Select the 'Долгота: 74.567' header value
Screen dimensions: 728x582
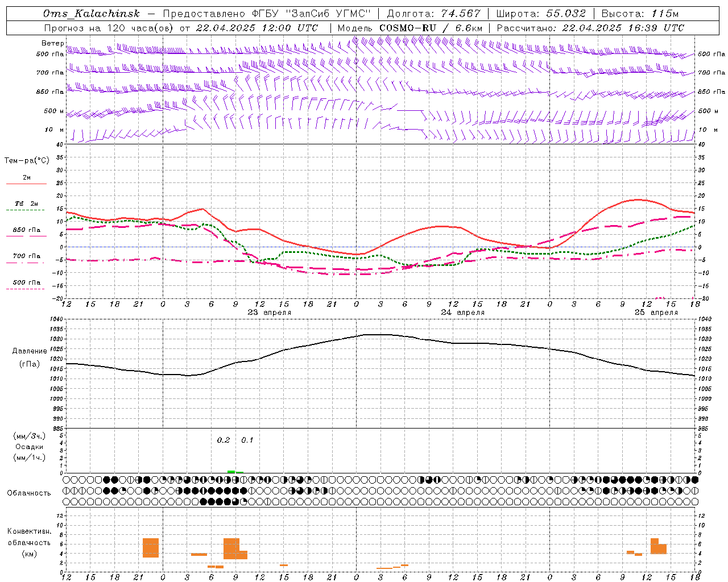[x=434, y=14]
